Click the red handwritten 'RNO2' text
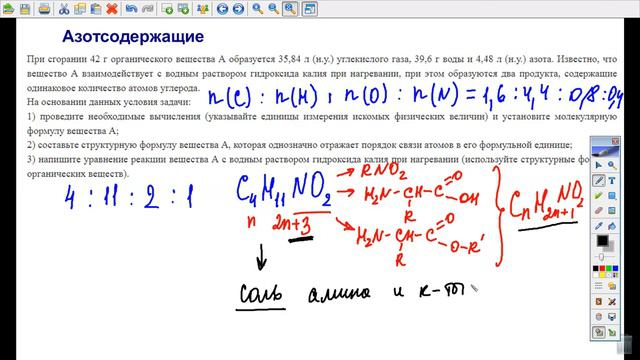 [384, 172]
